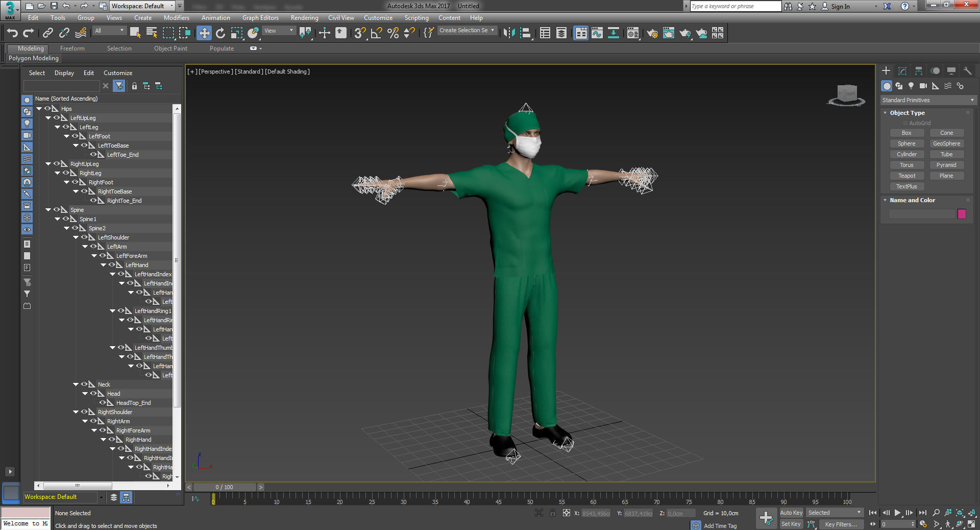Toggle the Auto Key mode
This screenshot has height=530, width=980.
pos(791,513)
